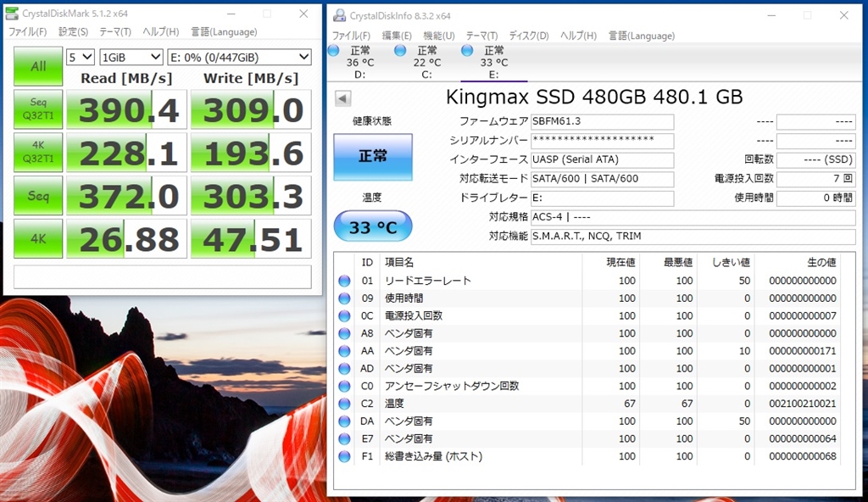Viewport: 868px width, 502px height.
Task: Click the blue orb in the AA row
Action: (x=344, y=351)
